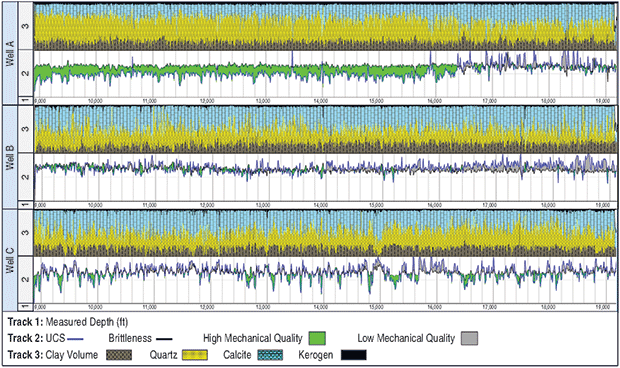Select the 'UCS' legend text

tap(55, 338)
